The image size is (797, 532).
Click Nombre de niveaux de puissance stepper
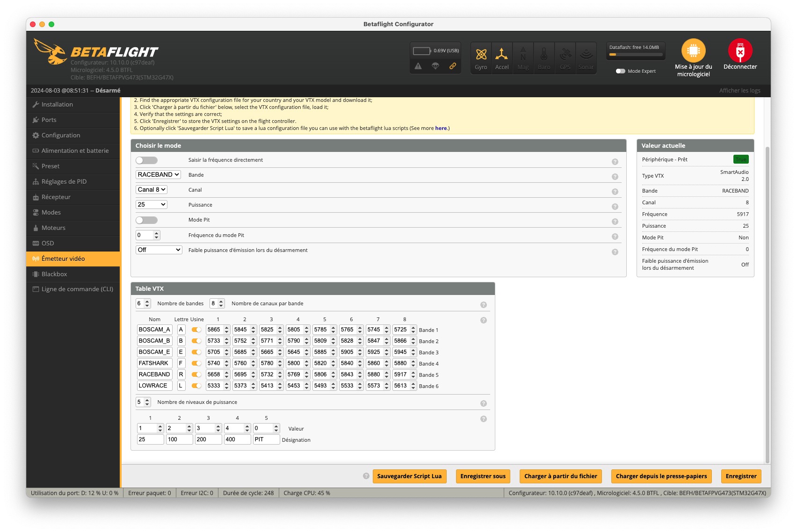[147, 402]
